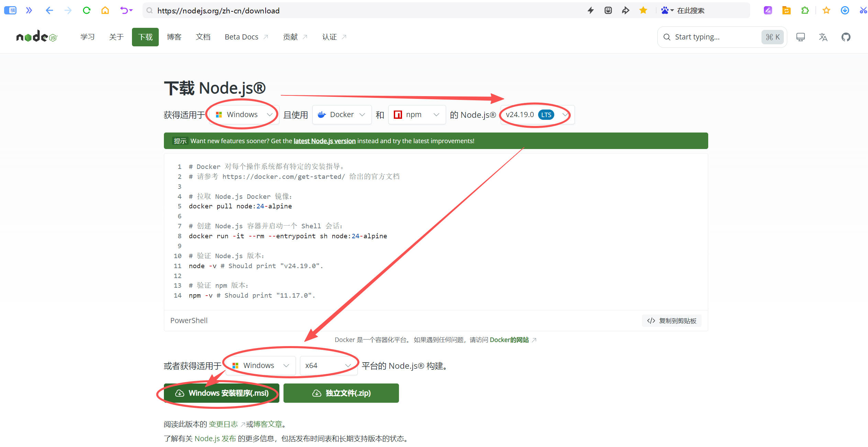Open the GitHub icon link
This screenshot has height=447, width=868.
[846, 37]
